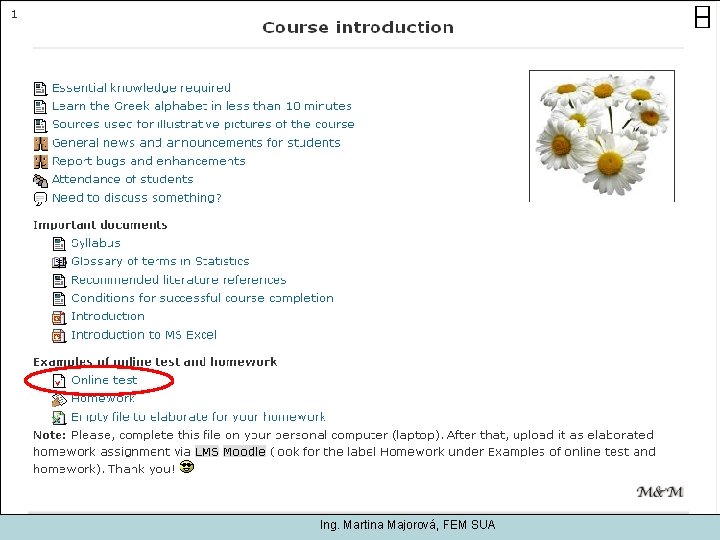Click document icon beside Conditions for successful completion

point(59,299)
